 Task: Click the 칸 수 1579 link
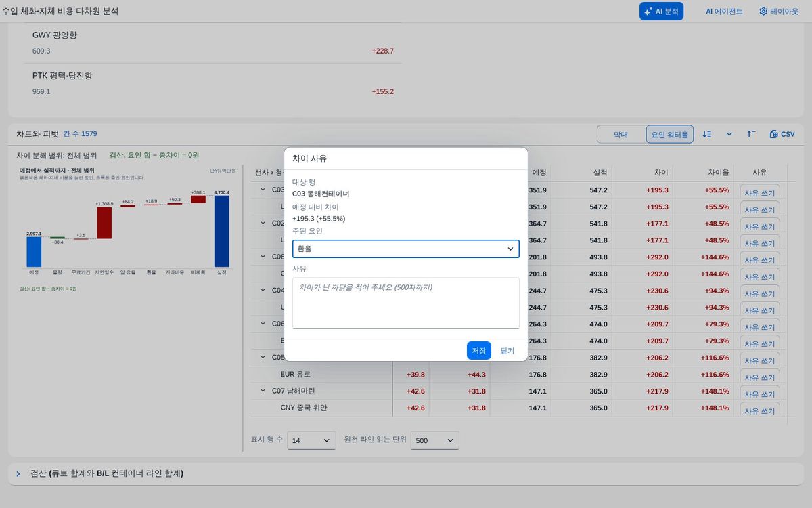tap(81, 134)
